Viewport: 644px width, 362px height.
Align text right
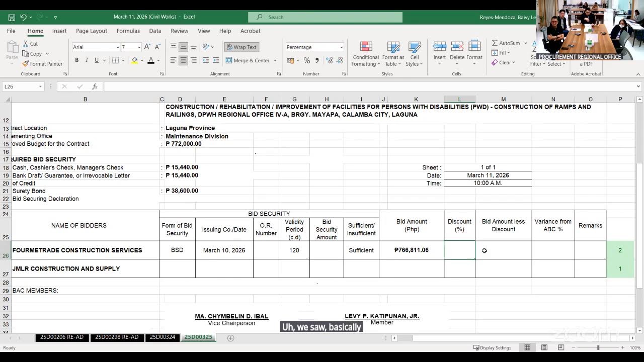click(x=194, y=60)
